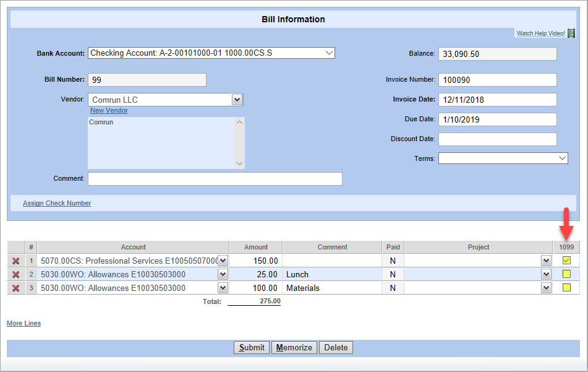This screenshot has height=372, width=588.
Task: Click the Due Date field
Action: pyautogui.click(x=498, y=119)
